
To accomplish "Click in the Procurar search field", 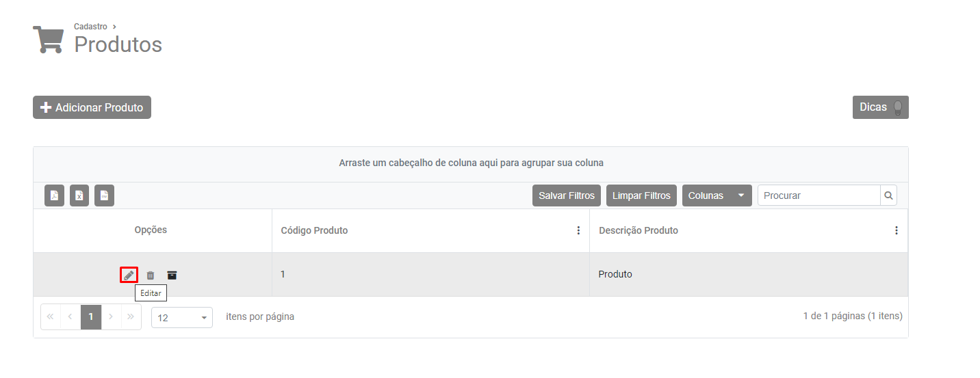I will coord(818,195).
